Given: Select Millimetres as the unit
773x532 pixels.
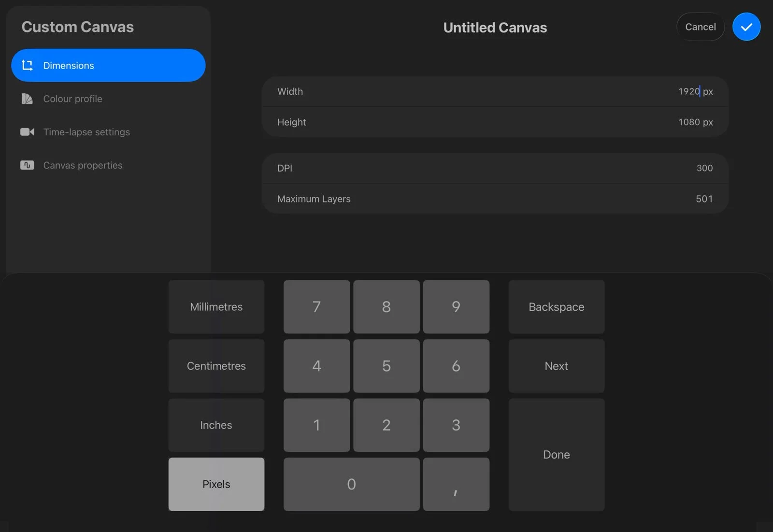Looking at the screenshot, I should (x=216, y=307).
